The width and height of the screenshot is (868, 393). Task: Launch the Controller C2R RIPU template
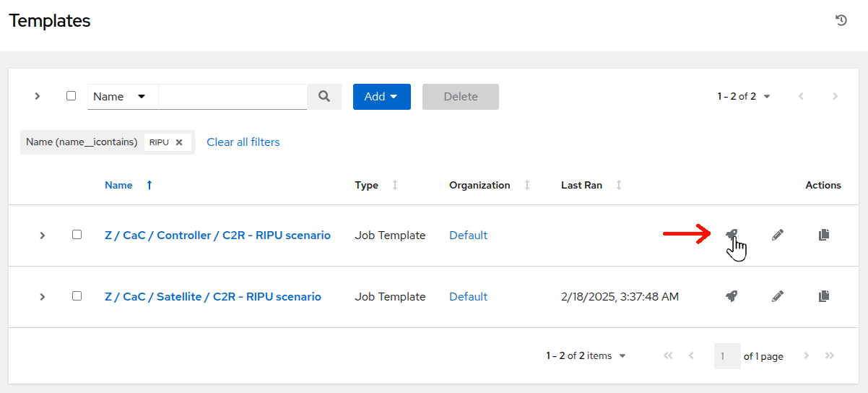pyautogui.click(x=732, y=235)
